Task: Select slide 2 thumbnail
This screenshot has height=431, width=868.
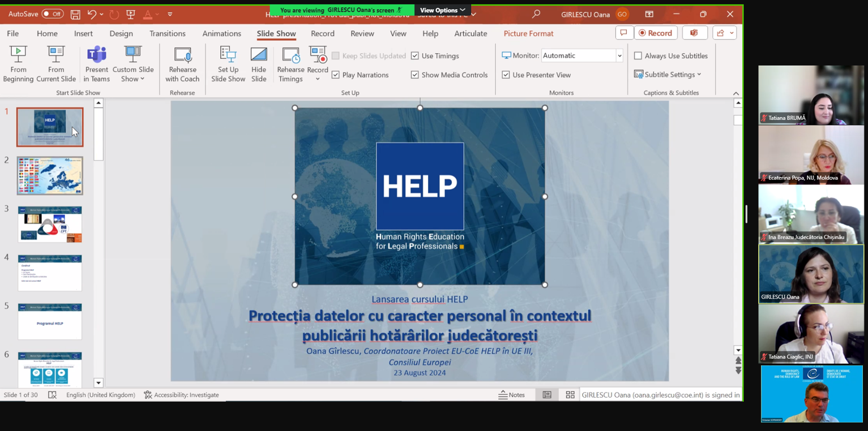Action: [x=50, y=175]
